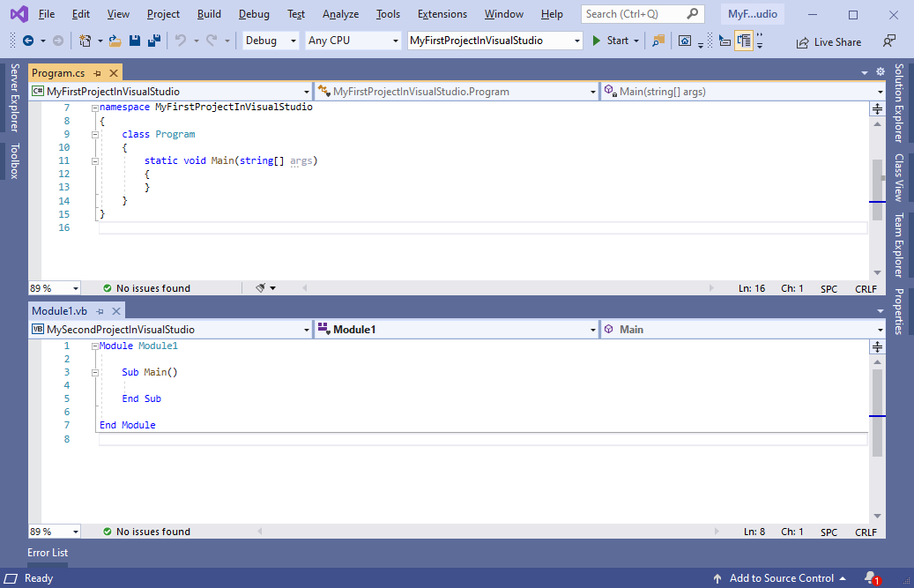
Task: Collapse the Sub Main() block
Action: click(94, 372)
